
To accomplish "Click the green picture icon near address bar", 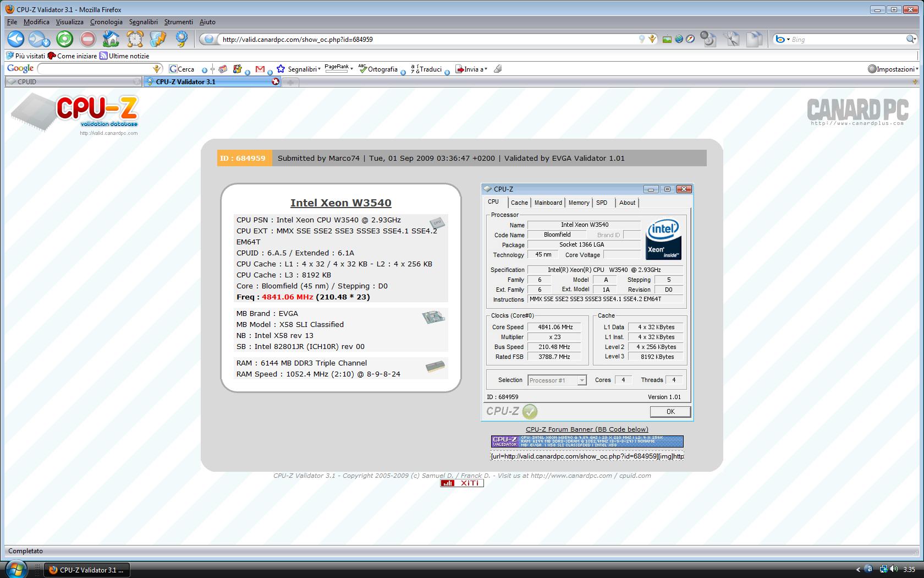I will pos(667,39).
